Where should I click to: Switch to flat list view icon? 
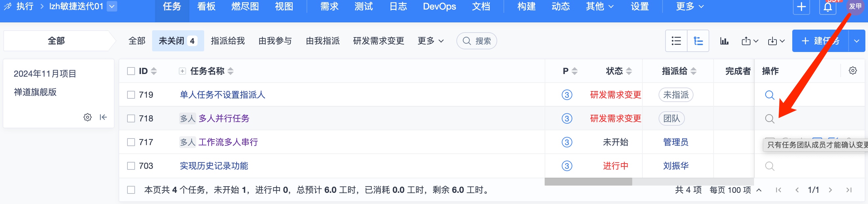click(676, 41)
